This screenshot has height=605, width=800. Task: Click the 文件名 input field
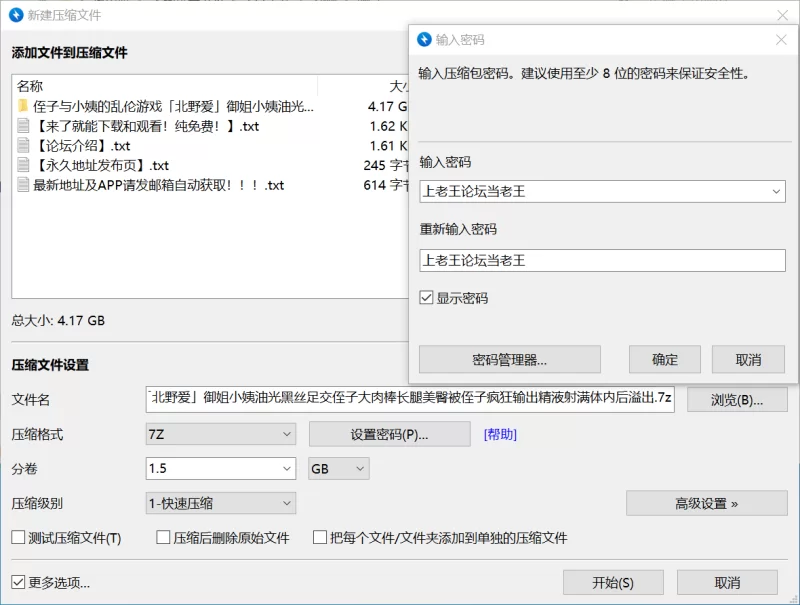410,399
